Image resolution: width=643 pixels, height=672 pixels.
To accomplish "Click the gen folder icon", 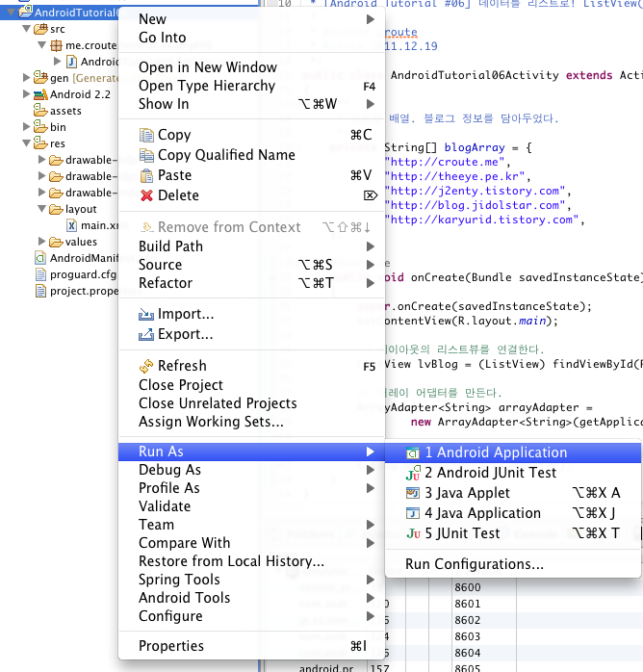I will point(40,78).
